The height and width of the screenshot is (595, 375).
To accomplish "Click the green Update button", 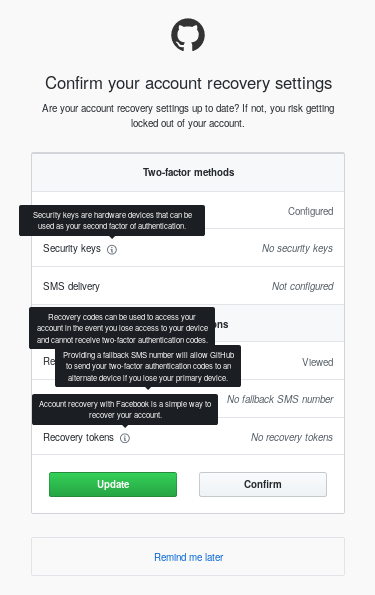I will pyautogui.click(x=113, y=484).
